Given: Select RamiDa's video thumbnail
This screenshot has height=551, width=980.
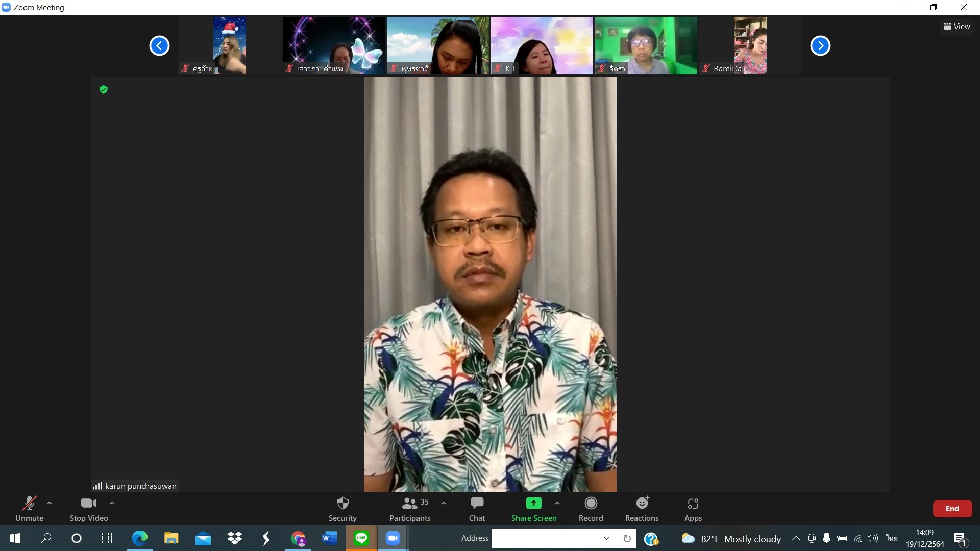Looking at the screenshot, I should [750, 46].
